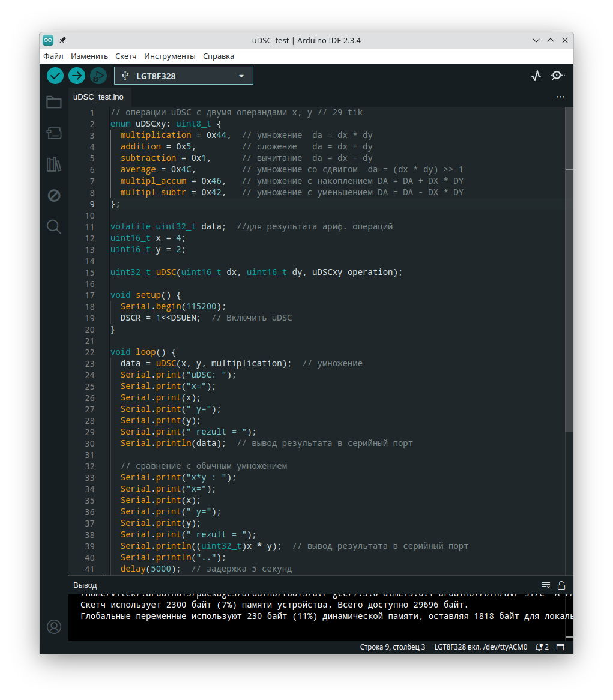Open the Файл menu

point(53,56)
